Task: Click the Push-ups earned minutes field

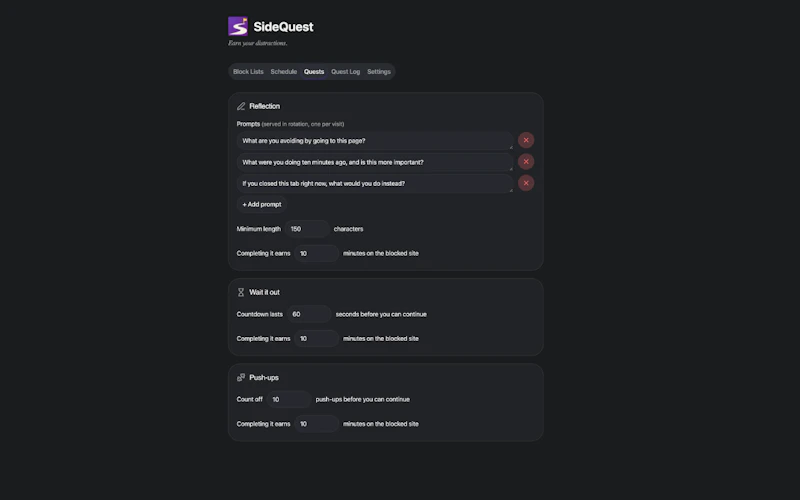Action: 316,424
